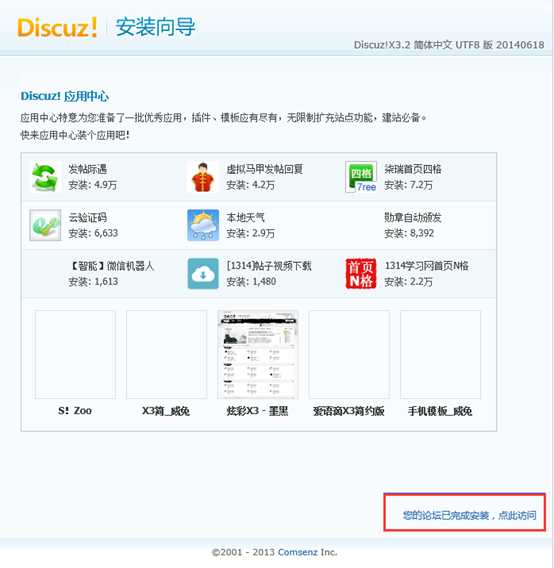Open the 本地天气 app title

[246, 217]
